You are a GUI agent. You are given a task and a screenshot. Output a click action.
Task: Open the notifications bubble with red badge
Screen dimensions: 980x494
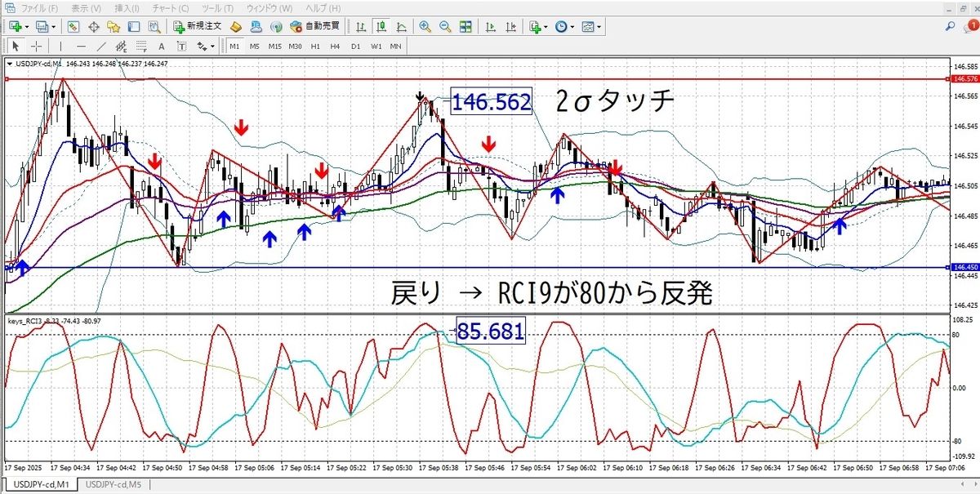coord(969,26)
